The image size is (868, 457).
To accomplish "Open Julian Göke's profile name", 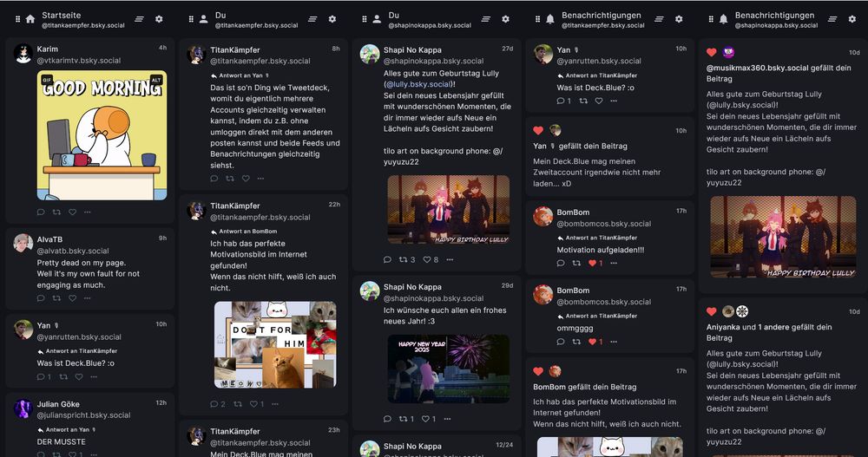I will click(58, 404).
